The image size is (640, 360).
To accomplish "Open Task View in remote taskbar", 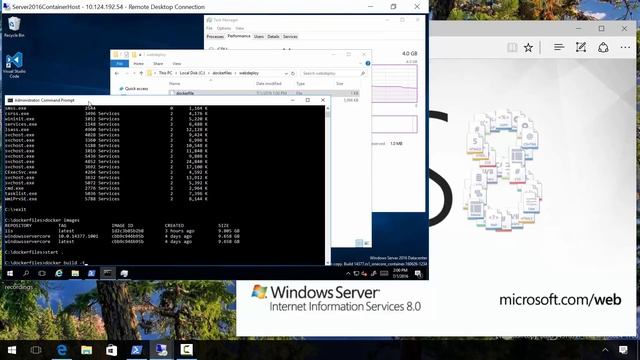I will [x=42, y=273].
